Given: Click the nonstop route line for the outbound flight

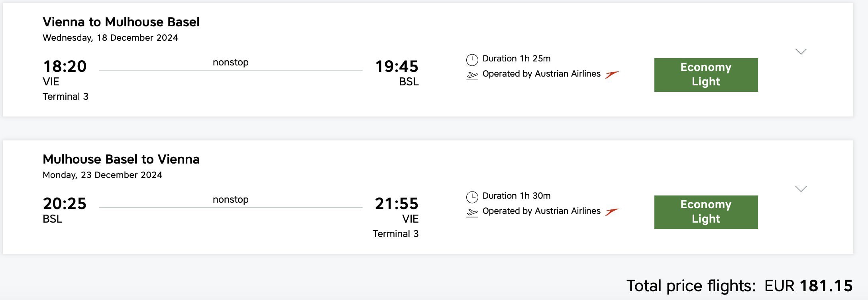Looking at the screenshot, I should [x=231, y=70].
